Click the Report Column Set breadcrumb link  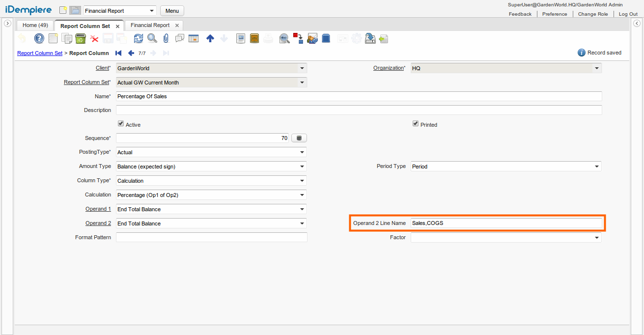tap(40, 53)
